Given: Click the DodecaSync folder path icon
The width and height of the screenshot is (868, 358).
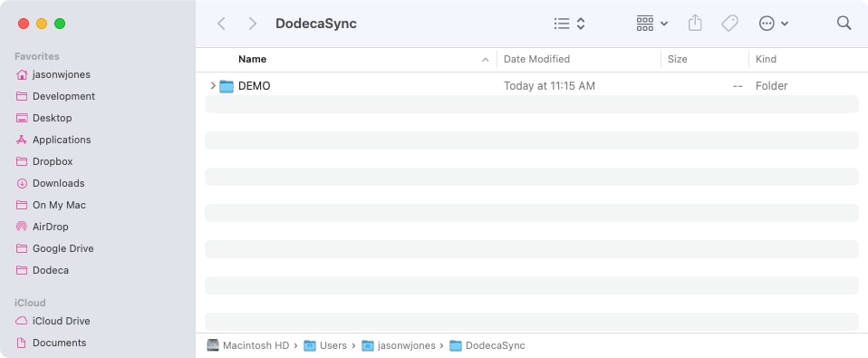Looking at the screenshot, I should coord(456,346).
